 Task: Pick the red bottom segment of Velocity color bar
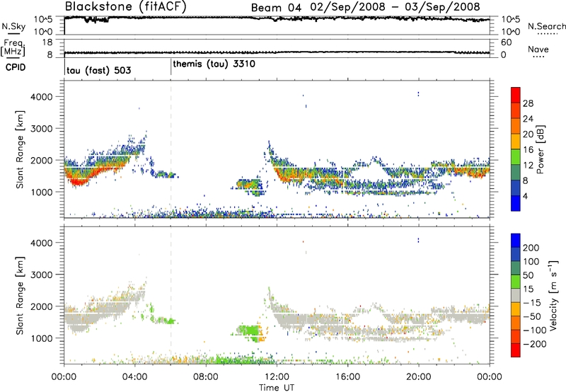tap(516, 350)
